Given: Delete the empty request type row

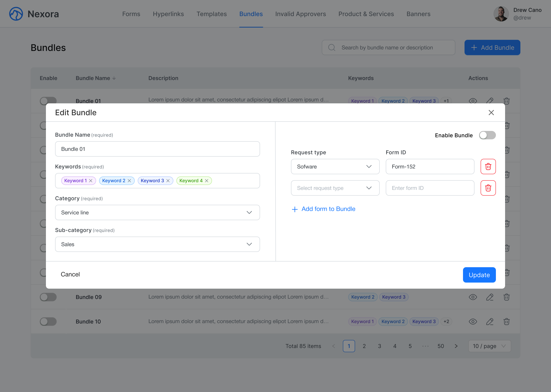Looking at the screenshot, I should 488,188.
